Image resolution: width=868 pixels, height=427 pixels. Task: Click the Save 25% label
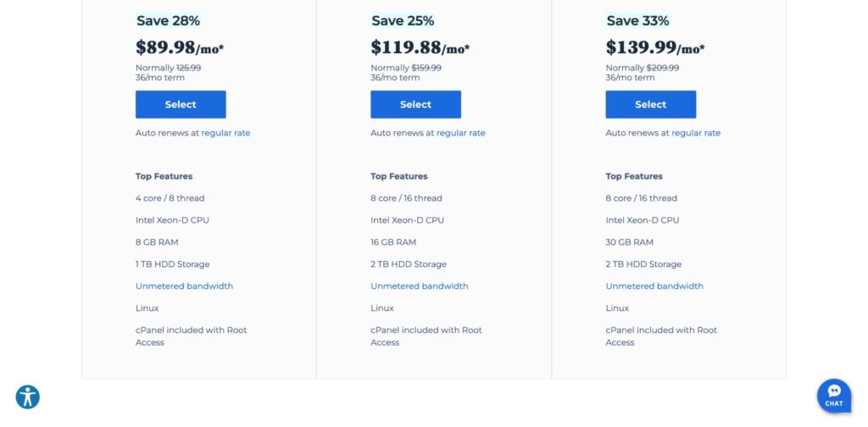[403, 20]
